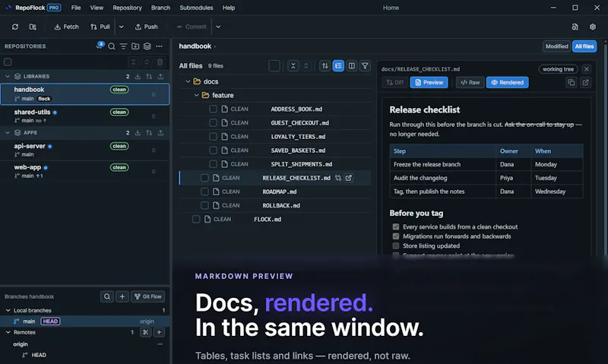Screen dimensions: 608x364
Task: Switch to Raw view
Action: (x=470, y=83)
